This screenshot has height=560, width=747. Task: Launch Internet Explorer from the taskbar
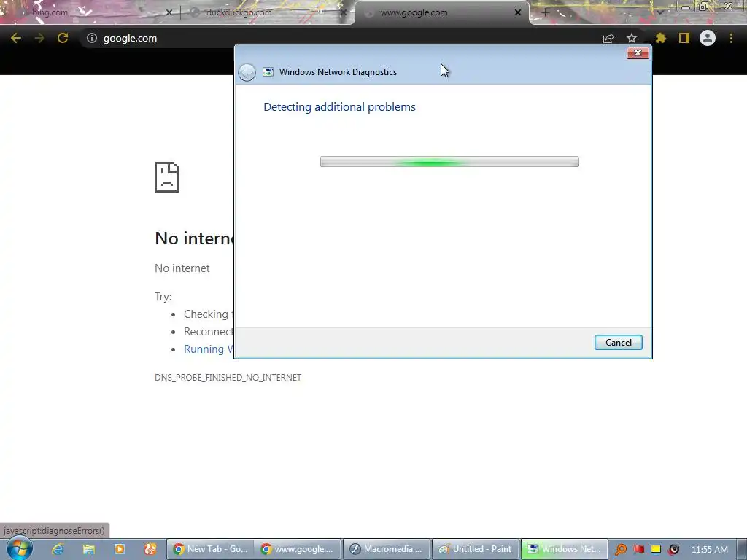tap(58, 549)
